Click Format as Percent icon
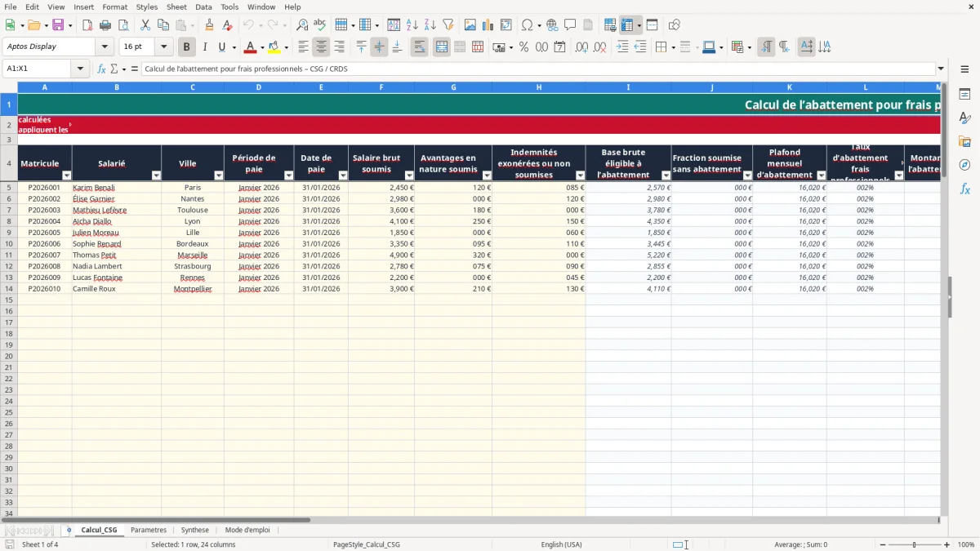The width and height of the screenshot is (980, 551). pos(523,47)
